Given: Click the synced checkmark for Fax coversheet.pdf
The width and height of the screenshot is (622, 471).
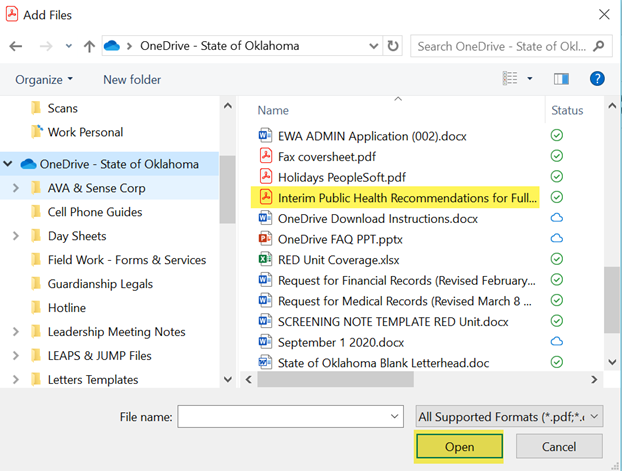Looking at the screenshot, I should 557,156.
